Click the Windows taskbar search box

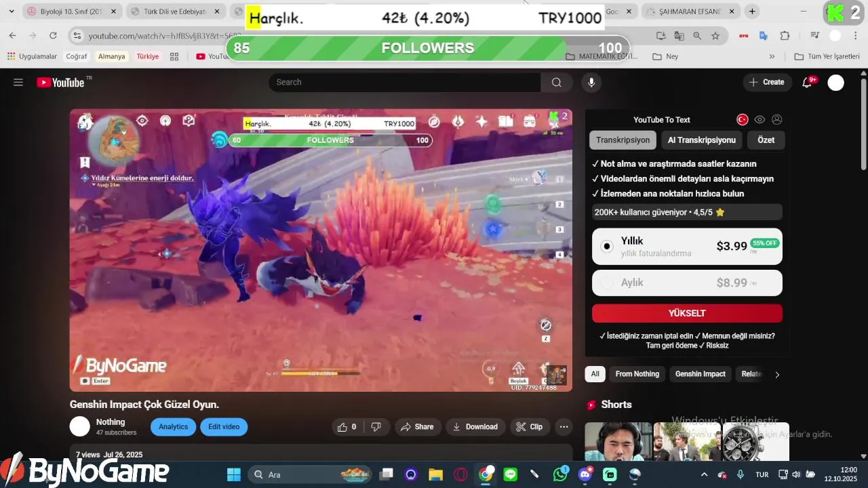(x=310, y=474)
